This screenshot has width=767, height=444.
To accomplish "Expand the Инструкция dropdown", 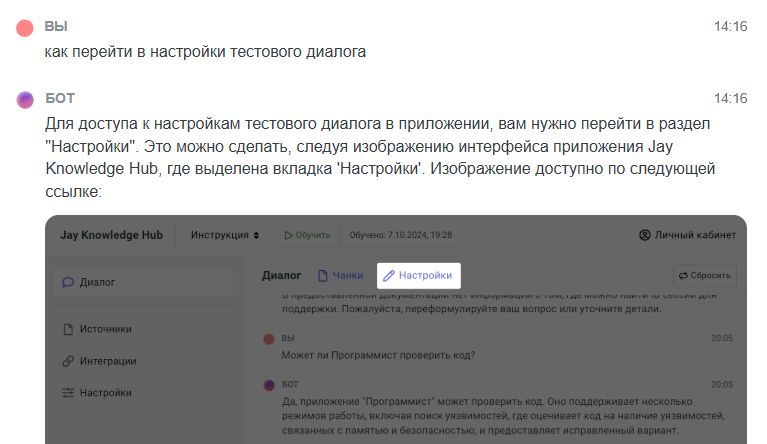I will click(x=225, y=235).
